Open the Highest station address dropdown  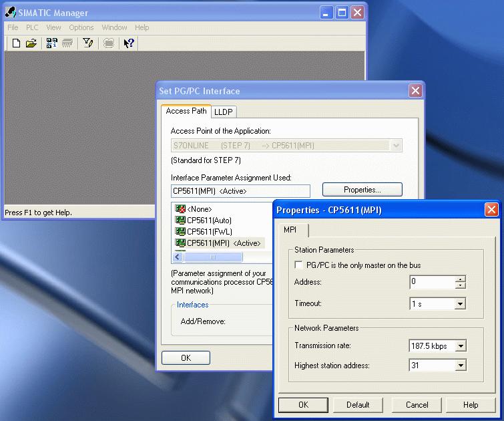[x=461, y=366]
